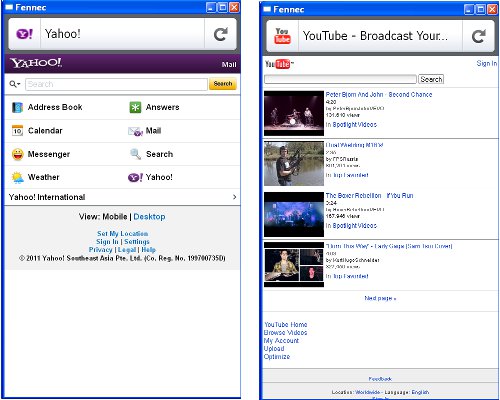Click Upload link on YouTube
The height and width of the screenshot is (400, 500).
274,349
